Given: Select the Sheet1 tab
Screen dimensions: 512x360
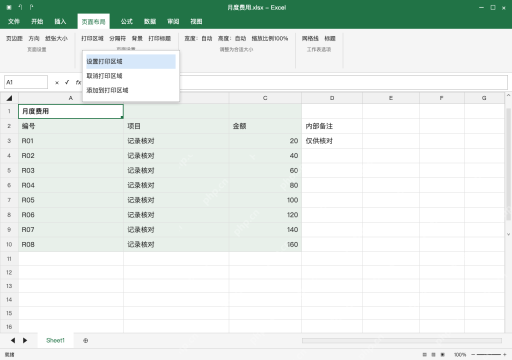Looking at the screenshot, I should click(55, 340).
